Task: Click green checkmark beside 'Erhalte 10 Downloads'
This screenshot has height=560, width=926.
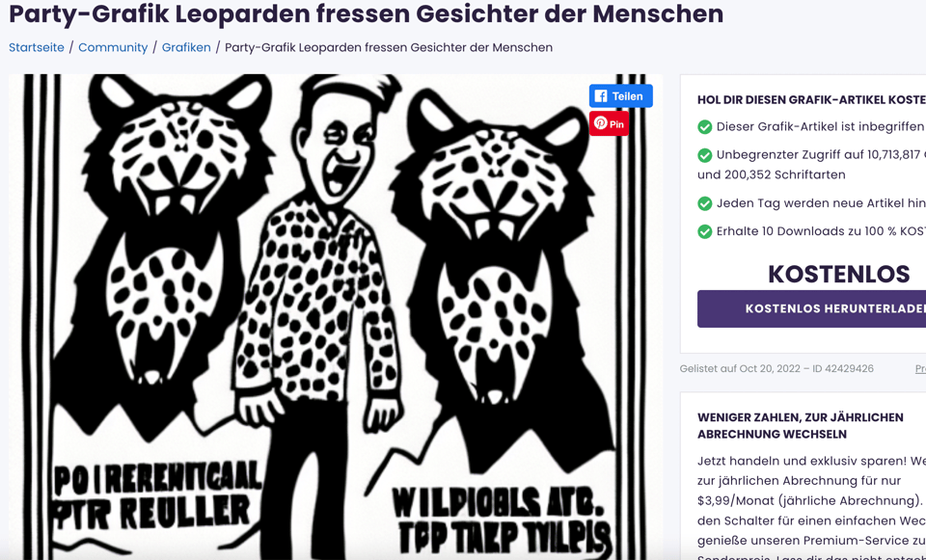Action: click(704, 232)
